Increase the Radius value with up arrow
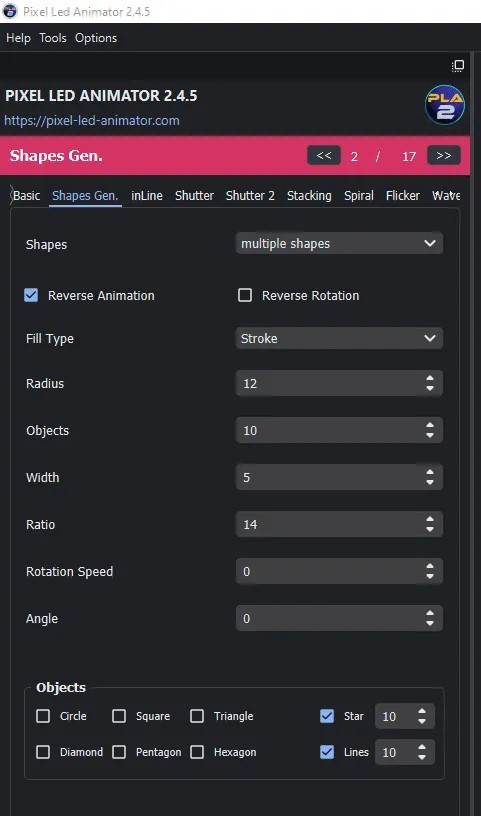 pos(429,378)
